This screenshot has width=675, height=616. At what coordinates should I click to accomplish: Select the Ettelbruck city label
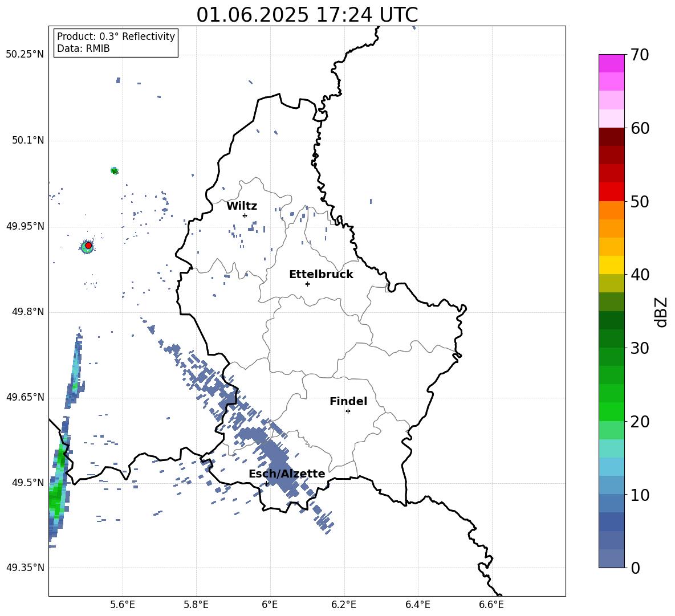pos(321,275)
